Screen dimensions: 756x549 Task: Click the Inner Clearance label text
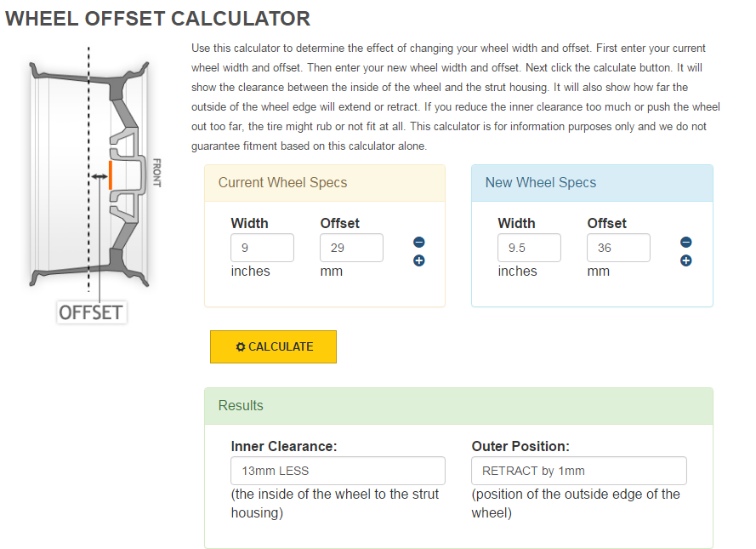(284, 446)
